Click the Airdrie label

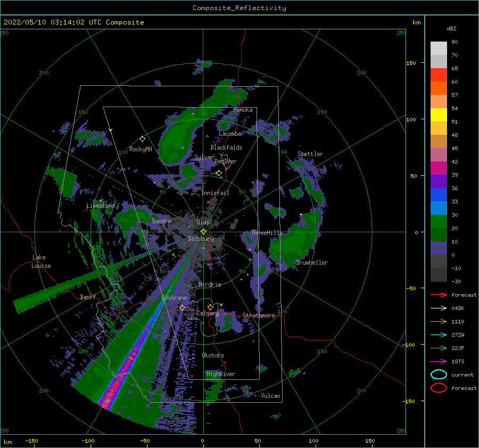click(210, 284)
